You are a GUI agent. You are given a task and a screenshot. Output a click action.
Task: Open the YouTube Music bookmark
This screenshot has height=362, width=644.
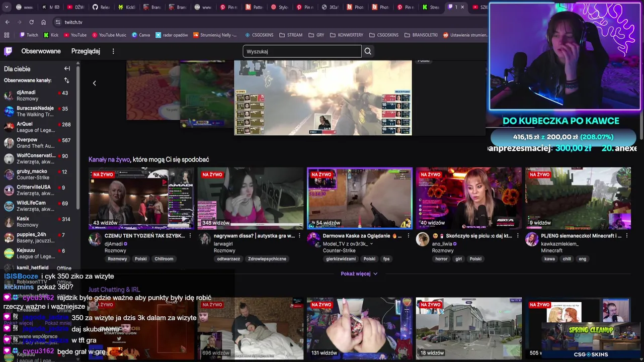click(x=109, y=35)
